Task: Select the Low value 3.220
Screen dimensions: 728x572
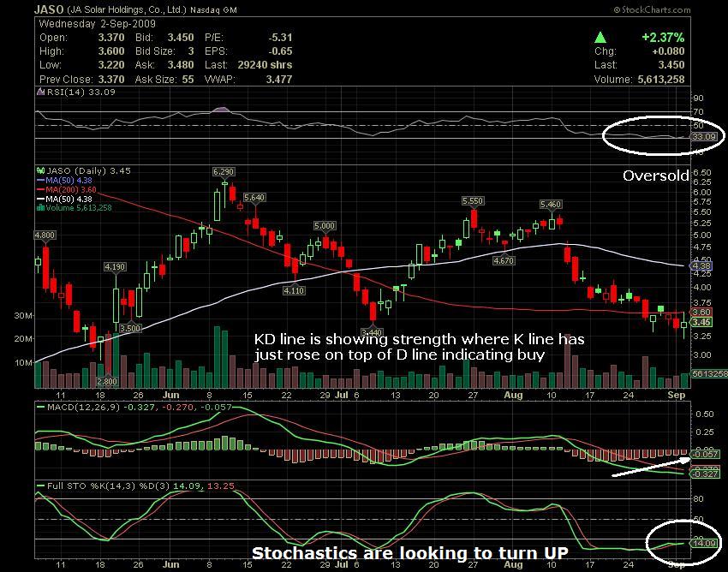Action: tap(111, 64)
